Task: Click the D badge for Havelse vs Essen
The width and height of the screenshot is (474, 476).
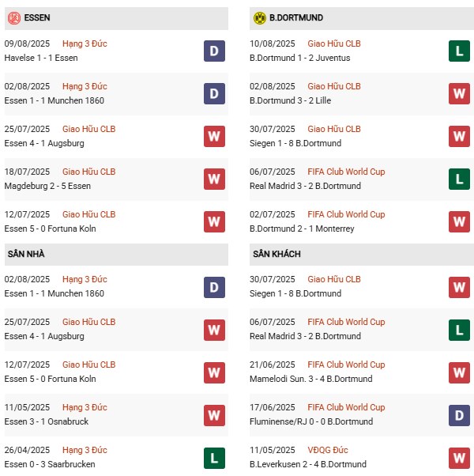Action: coord(214,51)
